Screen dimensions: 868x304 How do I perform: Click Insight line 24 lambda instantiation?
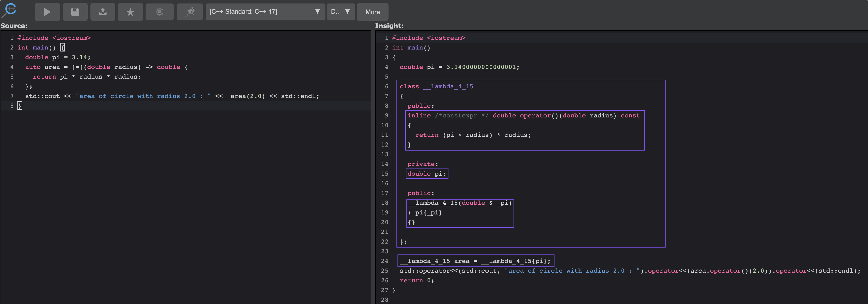pos(475,261)
